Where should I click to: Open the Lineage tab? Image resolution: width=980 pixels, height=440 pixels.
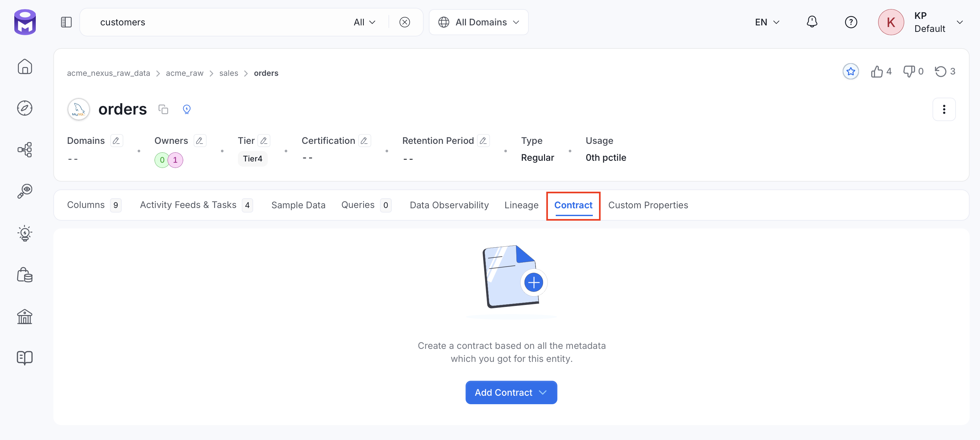(x=521, y=205)
